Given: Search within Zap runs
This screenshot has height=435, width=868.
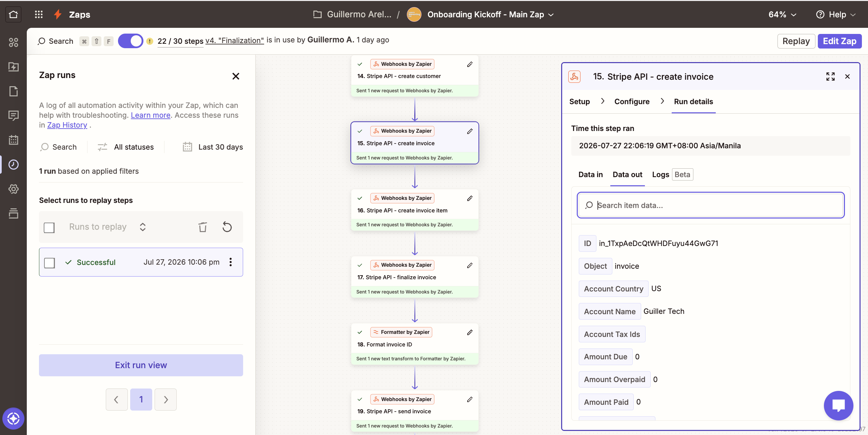Looking at the screenshot, I should 59,147.
